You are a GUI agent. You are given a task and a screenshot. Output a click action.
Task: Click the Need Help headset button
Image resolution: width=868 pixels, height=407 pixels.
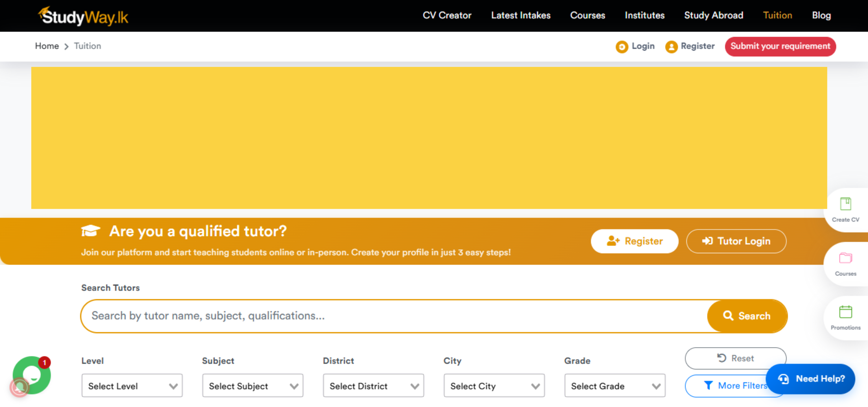click(810, 379)
